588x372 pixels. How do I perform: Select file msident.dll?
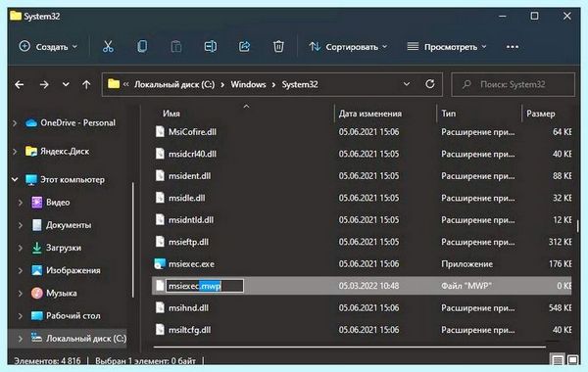pos(189,175)
